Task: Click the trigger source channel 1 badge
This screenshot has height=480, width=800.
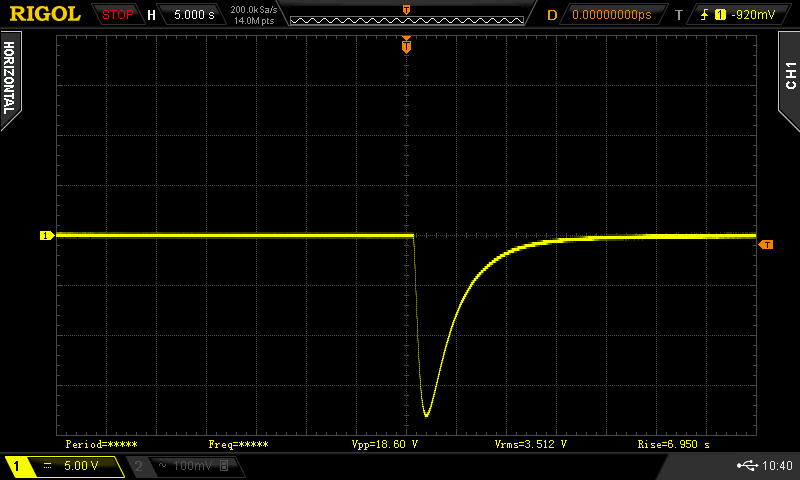Action: [720, 15]
